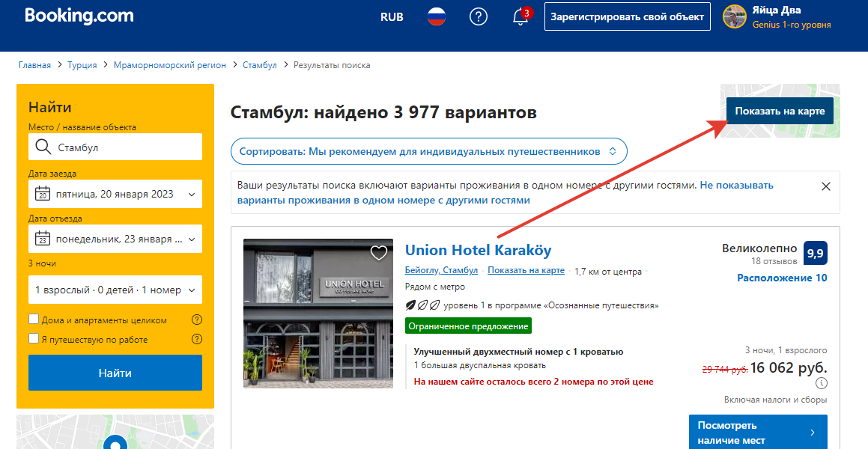Click calendar icon of check-in date
Viewport: 868px width, 449px height.
[x=42, y=194]
